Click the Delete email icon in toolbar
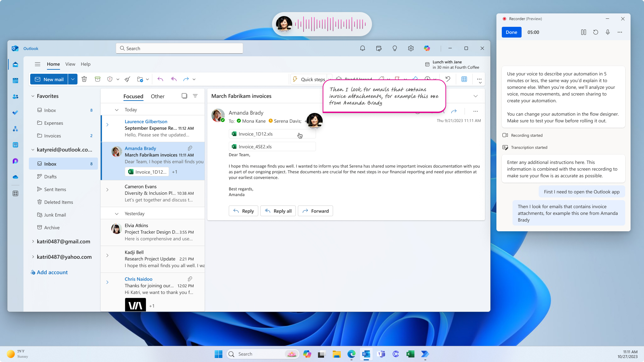This screenshot has height=362, width=644. (x=84, y=79)
